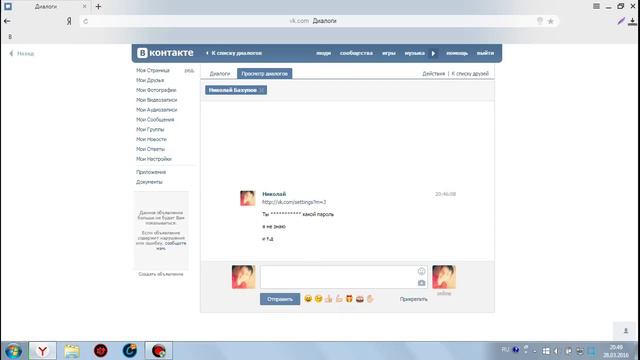Click the ред. edit link
640x360 pixels.
(189, 71)
